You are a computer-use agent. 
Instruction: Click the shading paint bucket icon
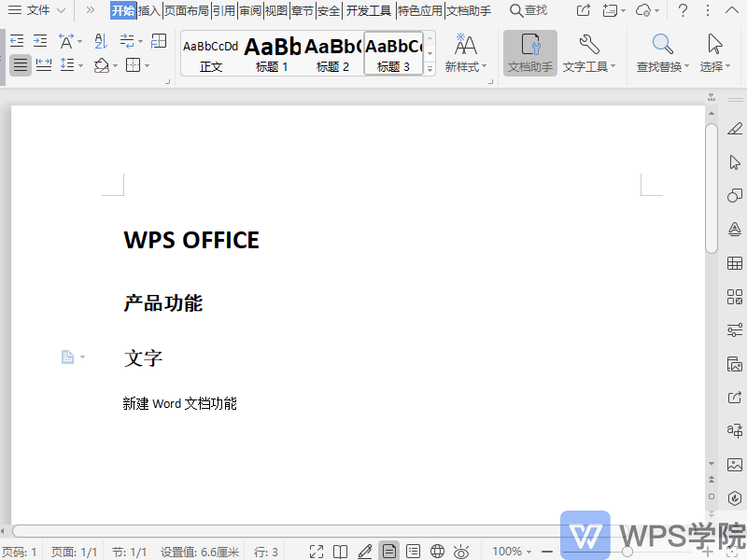[101, 65]
